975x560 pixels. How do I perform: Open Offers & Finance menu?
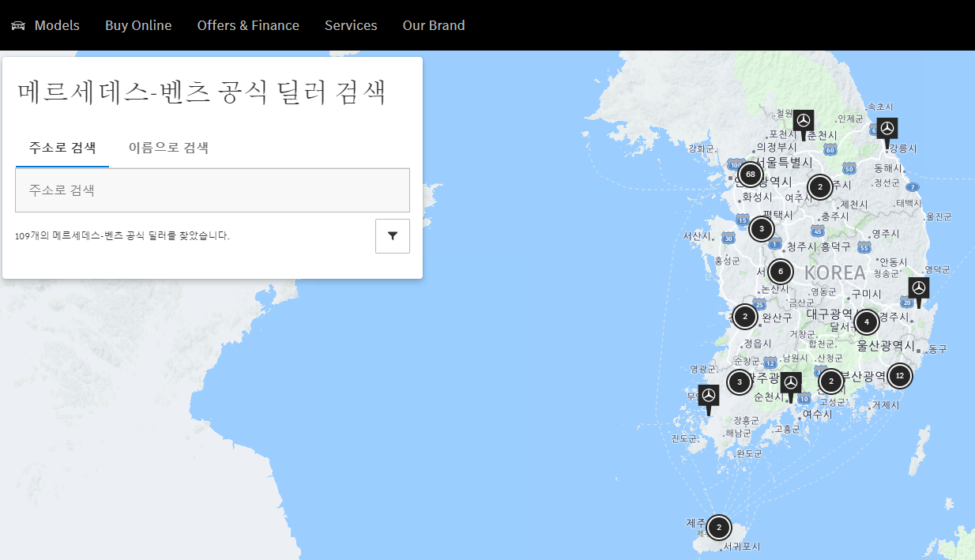point(248,25)
